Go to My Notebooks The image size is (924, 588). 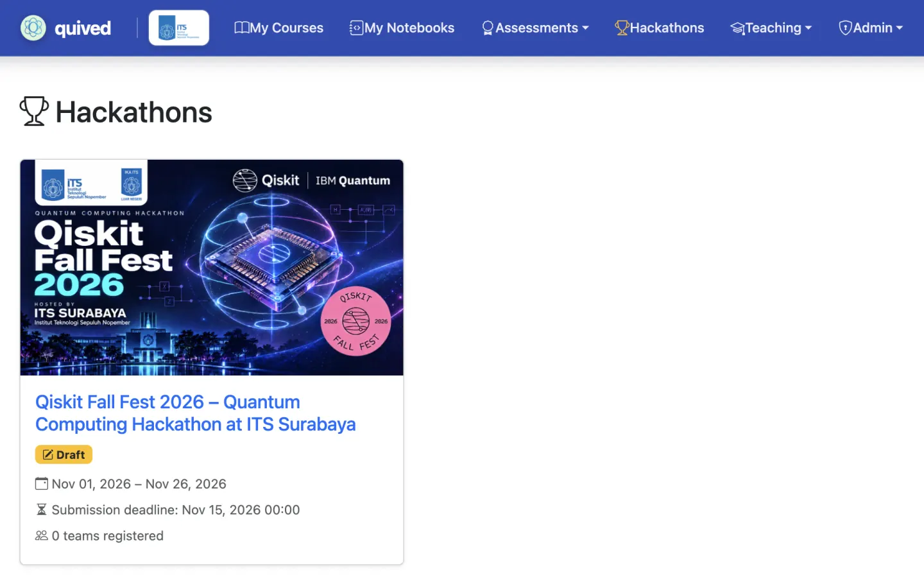[402, 28]
